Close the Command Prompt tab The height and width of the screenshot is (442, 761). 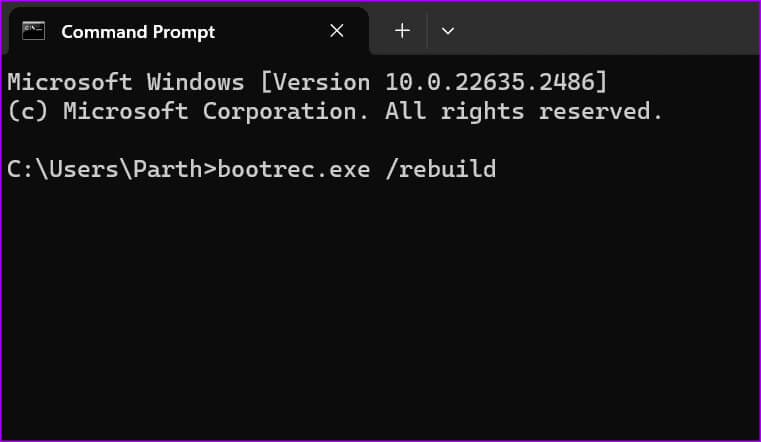(336, 31)
